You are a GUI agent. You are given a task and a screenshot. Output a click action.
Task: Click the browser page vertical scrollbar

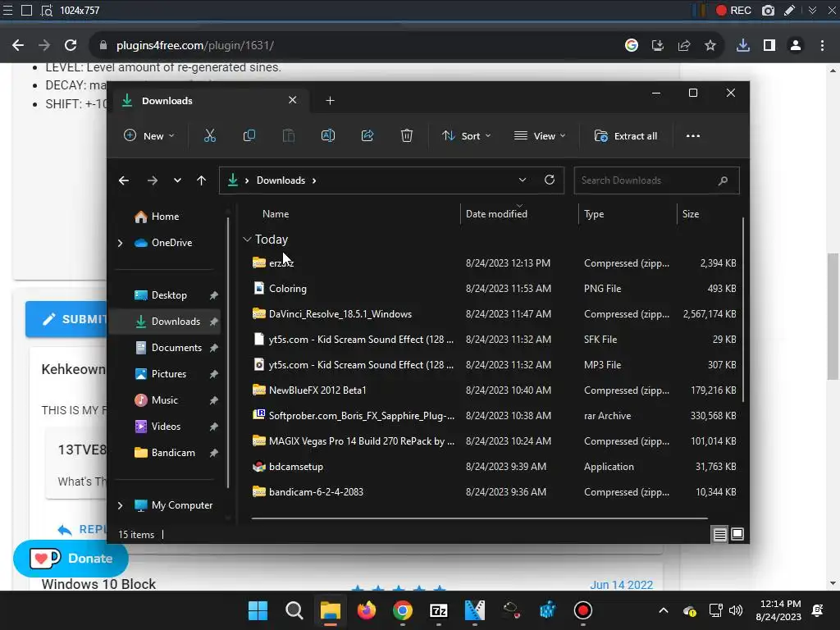(833, 316)
